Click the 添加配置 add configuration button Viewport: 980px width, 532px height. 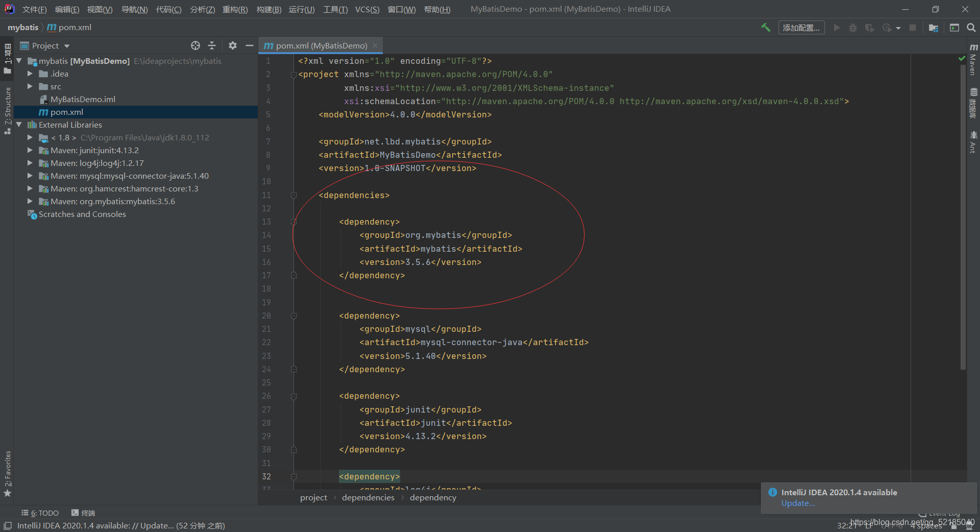[801, 28]
